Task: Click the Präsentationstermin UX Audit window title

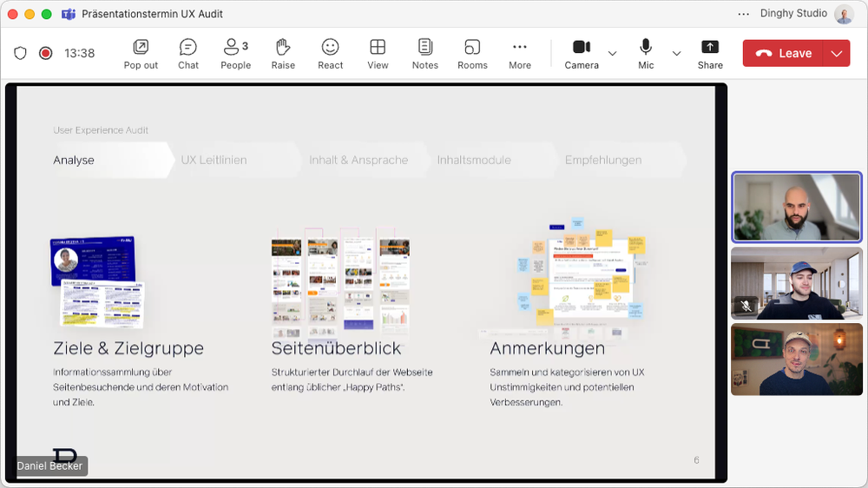Action: click(152, 14)
